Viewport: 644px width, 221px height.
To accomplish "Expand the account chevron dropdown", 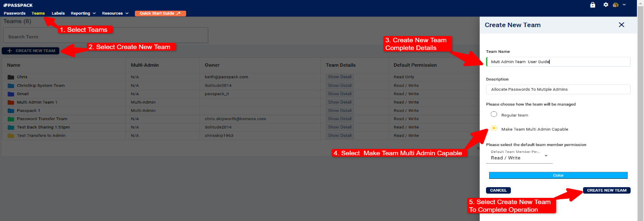I will pos(624,5).
